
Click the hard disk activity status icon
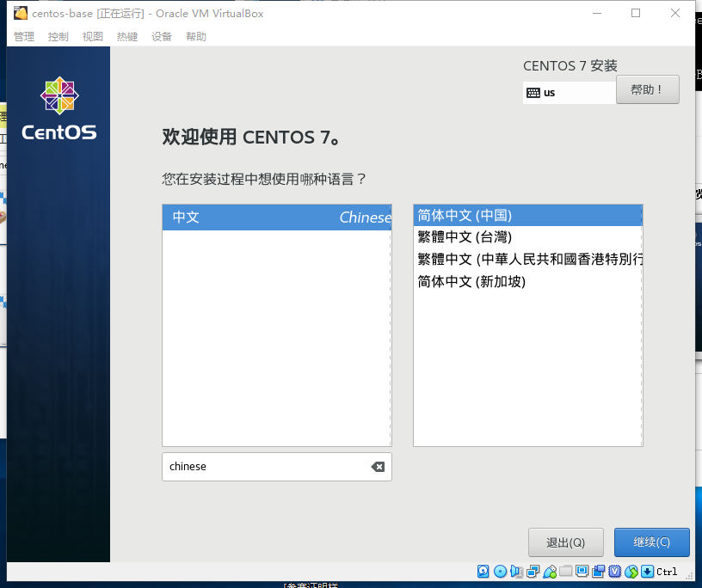coord(483,572)
